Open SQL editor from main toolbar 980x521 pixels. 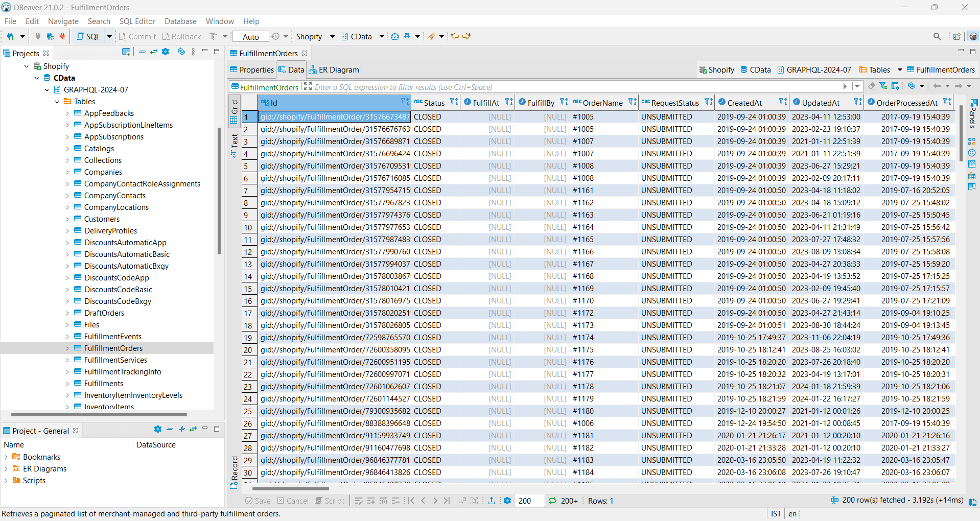pyautogui.click(x=89, y=36)
